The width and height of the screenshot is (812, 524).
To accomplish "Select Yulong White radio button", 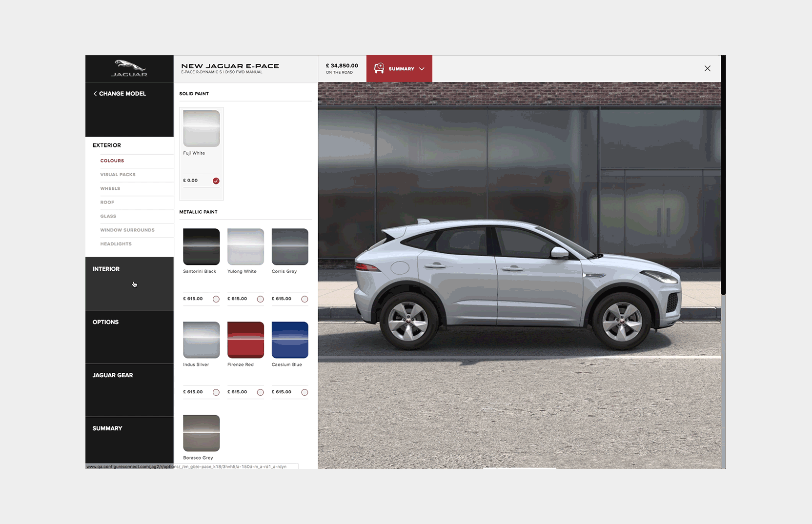I will click(260, 299).
